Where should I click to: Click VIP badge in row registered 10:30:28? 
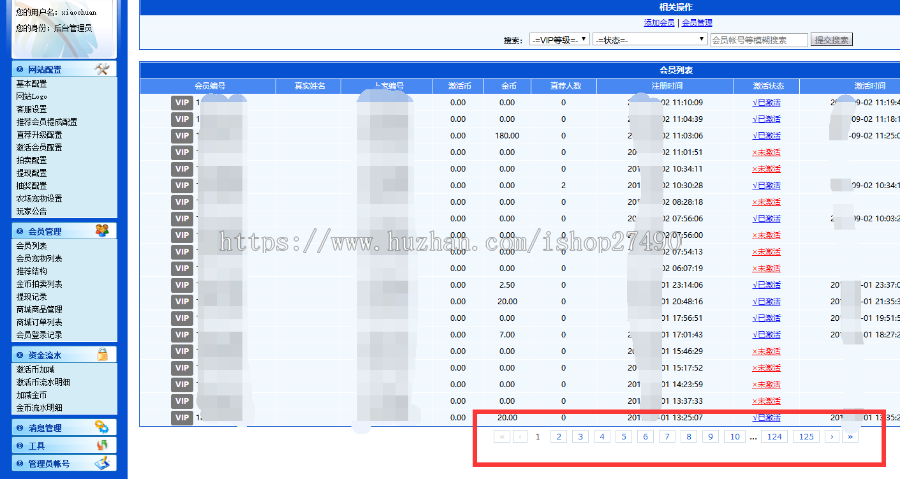click(x=182, y=186)
